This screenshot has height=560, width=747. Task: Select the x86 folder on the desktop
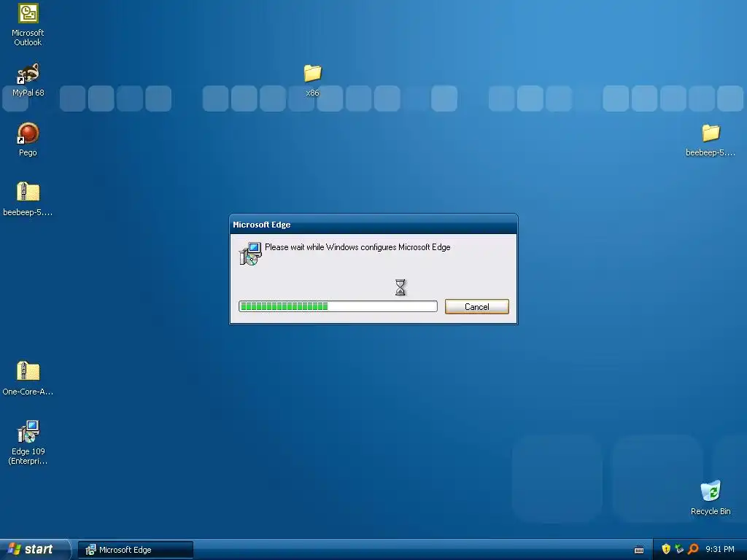tap(312, 80)
